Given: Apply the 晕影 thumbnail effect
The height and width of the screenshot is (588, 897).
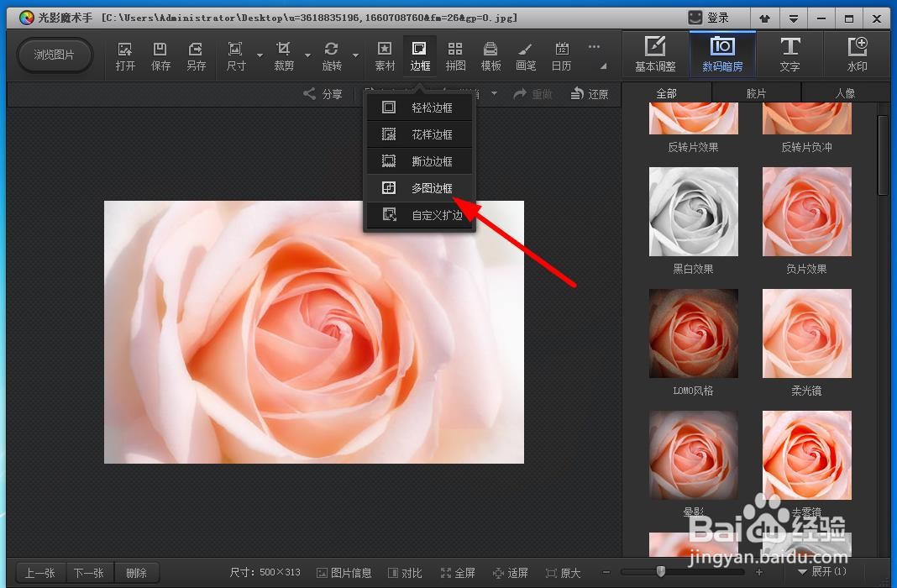Looking at the screenshot, I should click(694, 455).
